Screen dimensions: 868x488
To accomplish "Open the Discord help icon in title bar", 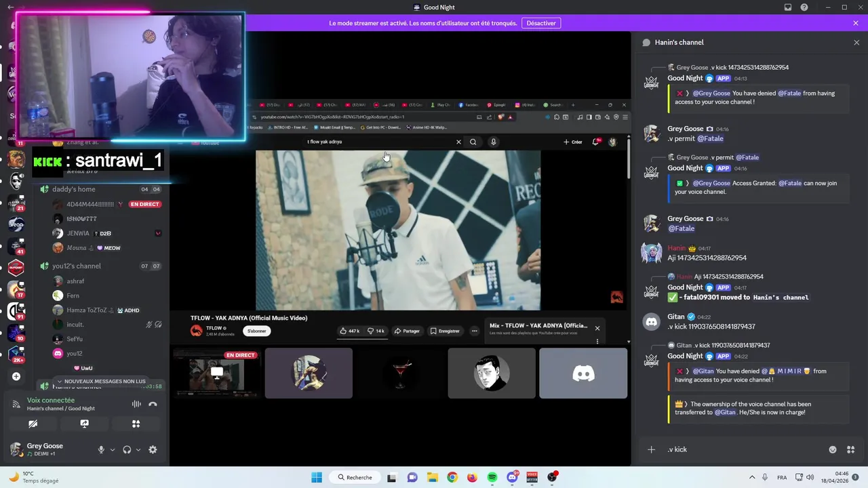I will (x=804, y=7).
